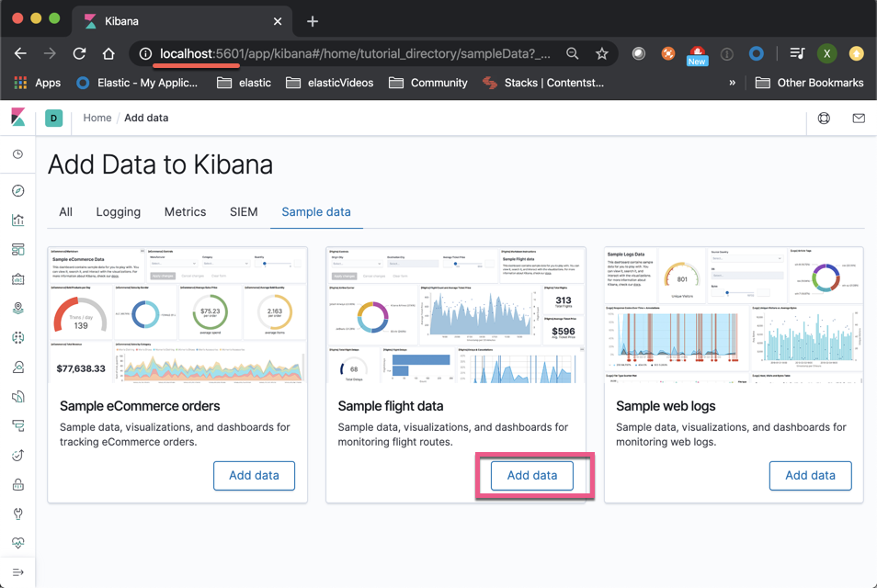Open the newsfeed envelope icon
The height and width of the screenshot is (588, 877).
pos(857,118)
